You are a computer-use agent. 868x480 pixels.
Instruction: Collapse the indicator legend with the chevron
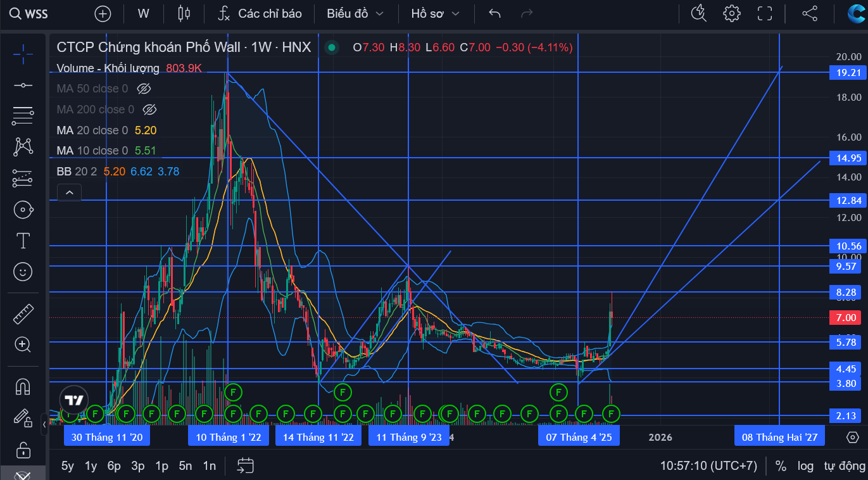coord(69,193)
